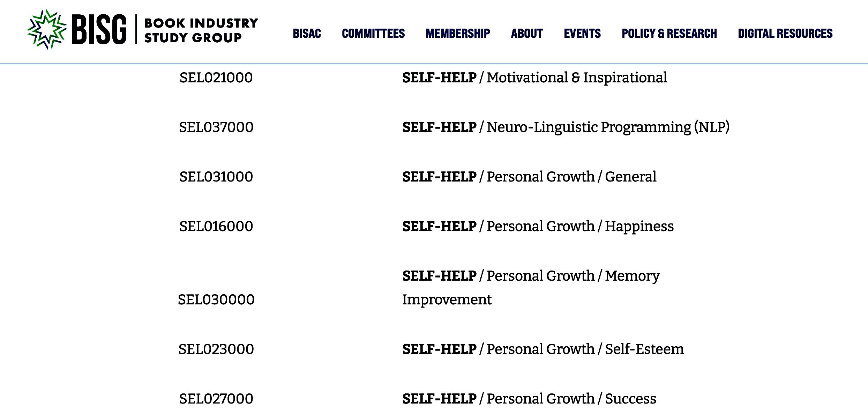Screen dimensions: 868x414
Task: Select Membership in the navigation bar
Action: click(x=458, y=33)
